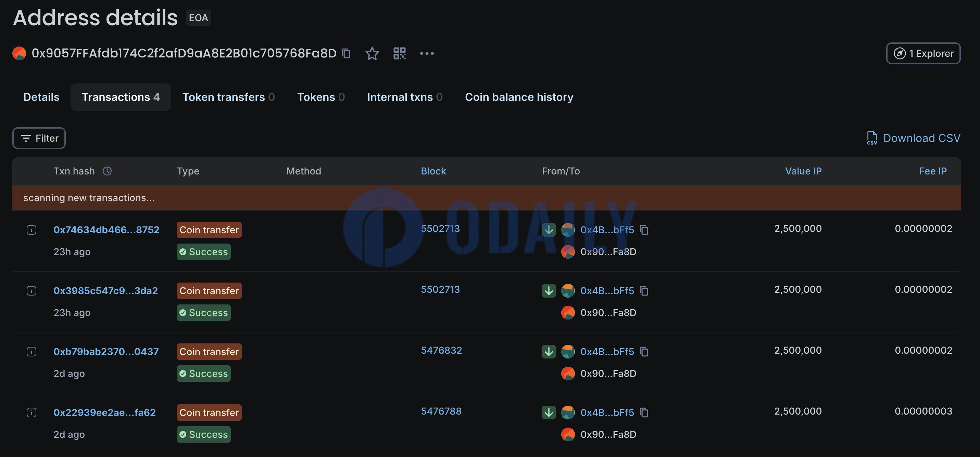This screenshot has width=980, height=457.
Task: Show the QR code for address
Action: pyautogui.click(x=400, y=53)
